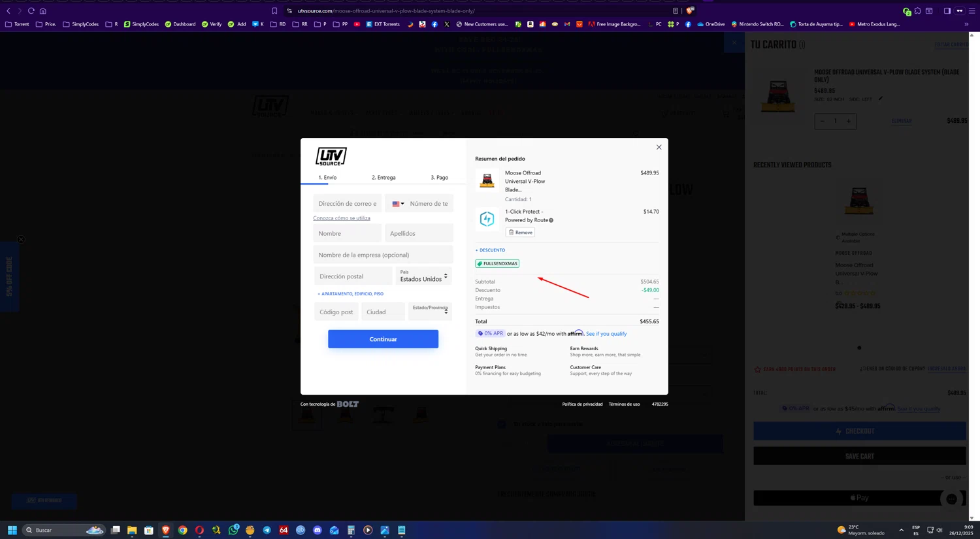Open the 2. Entrega step tab
This screenshot has width=980, height=539.
[x=384, y=178]
